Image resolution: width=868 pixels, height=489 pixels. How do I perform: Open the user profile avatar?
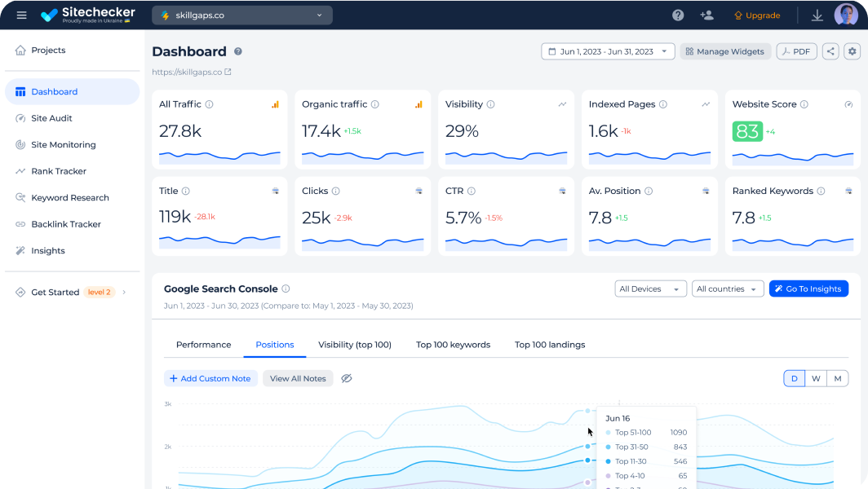coord(846,15)
